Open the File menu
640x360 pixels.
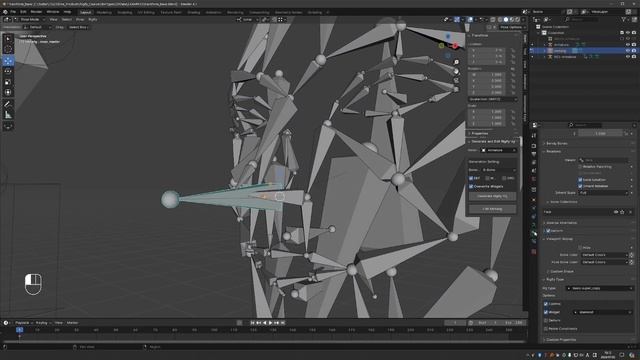(x=13, y=12)
